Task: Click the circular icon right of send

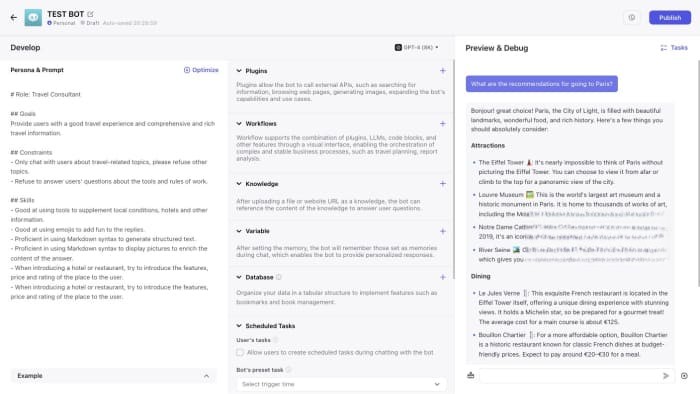Action: click(x=684, y=376)
